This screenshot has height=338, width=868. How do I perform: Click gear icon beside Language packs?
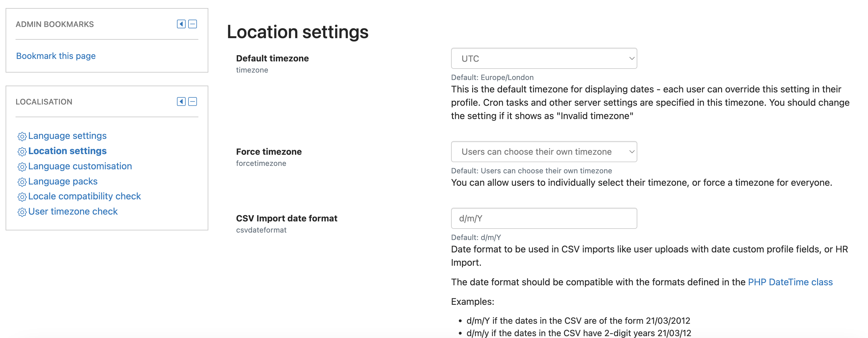tap(22, 182)
